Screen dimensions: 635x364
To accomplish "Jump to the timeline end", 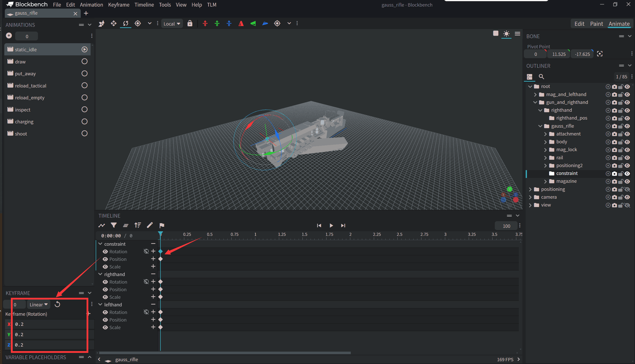I will click(343, 225).
